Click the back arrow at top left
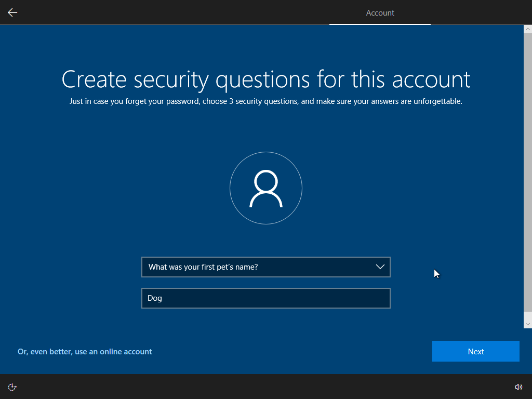This screenshot has width=532, height=399. [x=12, y=12]
